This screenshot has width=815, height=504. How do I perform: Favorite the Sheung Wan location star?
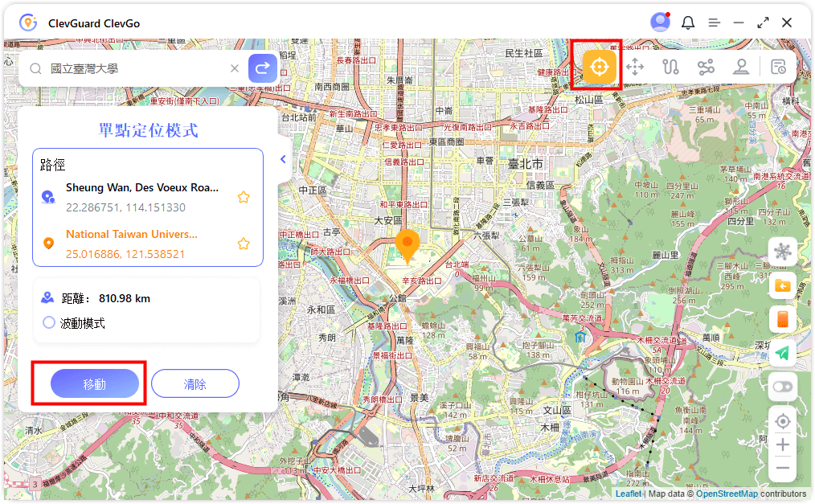point(244,197)
